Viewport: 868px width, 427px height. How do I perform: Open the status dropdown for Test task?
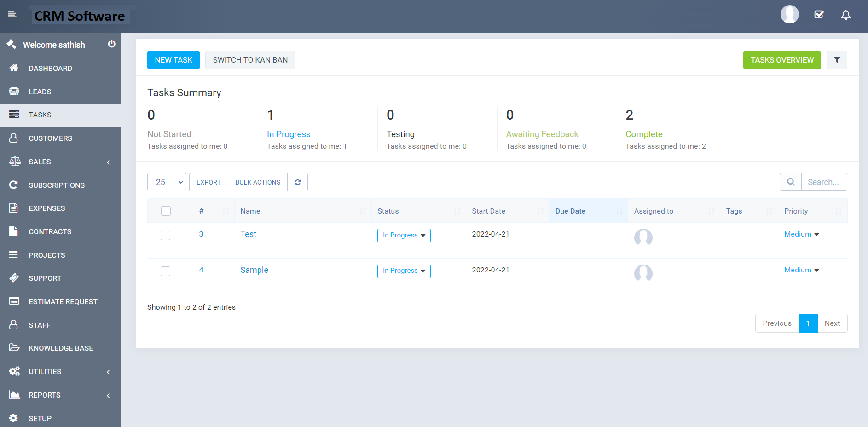tap(404, 236)
